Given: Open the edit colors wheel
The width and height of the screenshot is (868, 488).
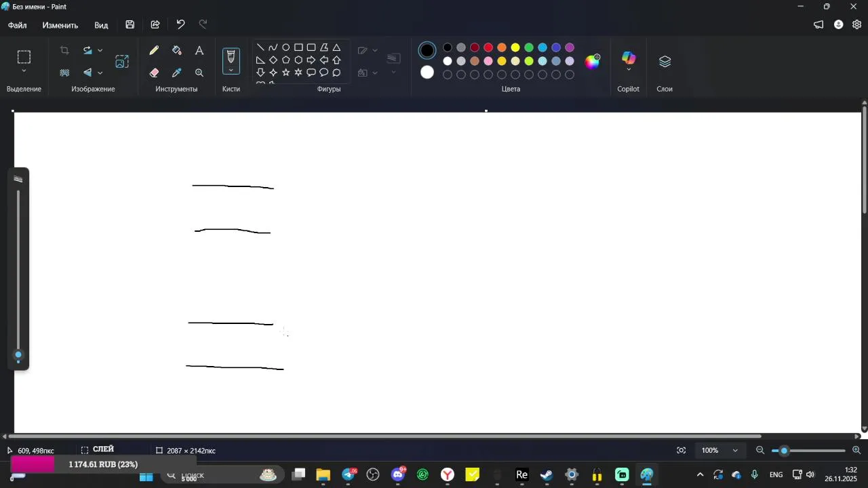Looking at the screenshot, I should coord(593,62).
